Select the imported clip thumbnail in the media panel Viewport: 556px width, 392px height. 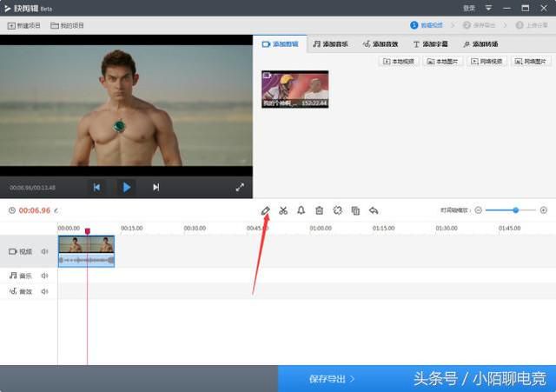(x=295, y=89)
